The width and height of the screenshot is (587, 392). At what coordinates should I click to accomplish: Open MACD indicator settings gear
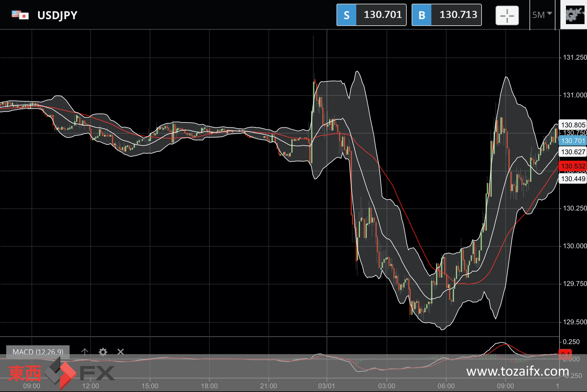[x=103, y=352]
